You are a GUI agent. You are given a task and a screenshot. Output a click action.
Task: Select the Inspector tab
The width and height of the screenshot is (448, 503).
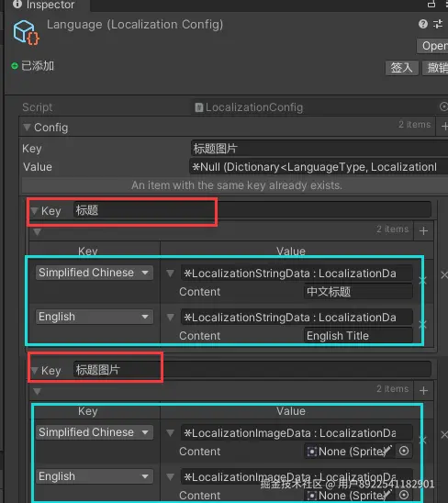(48, 5)
